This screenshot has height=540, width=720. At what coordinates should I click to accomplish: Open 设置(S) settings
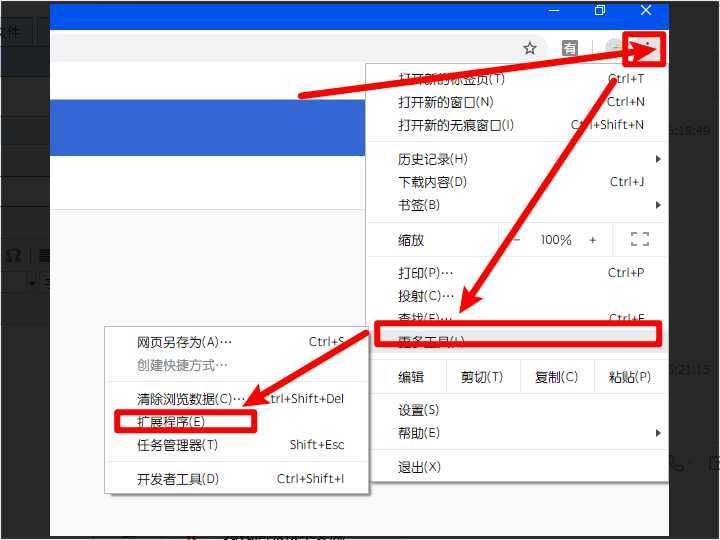(517, 410)
